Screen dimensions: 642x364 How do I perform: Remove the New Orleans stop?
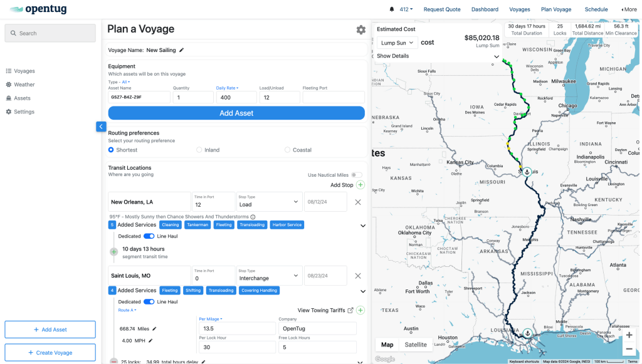(x=358, y=202)
